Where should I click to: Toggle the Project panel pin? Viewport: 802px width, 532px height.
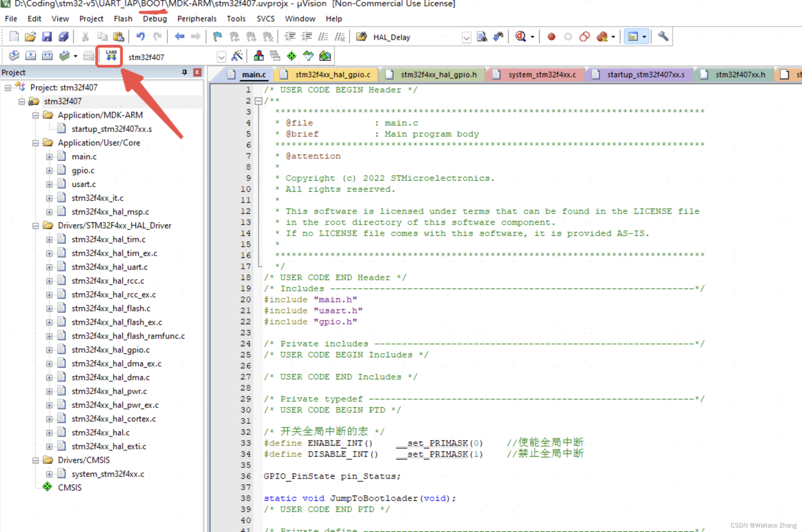[x=185, y=72]
